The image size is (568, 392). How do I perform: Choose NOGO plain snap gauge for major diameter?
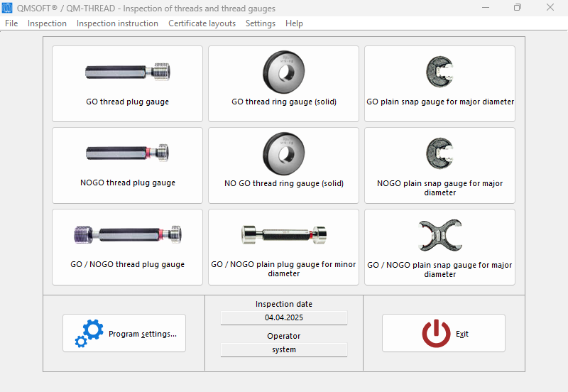tap(439, 165)
